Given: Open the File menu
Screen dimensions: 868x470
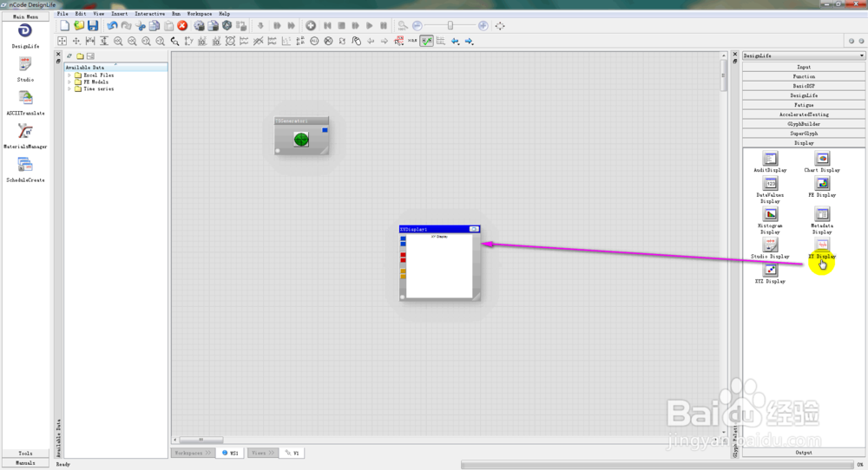Looking at the screenshot, I should (62, 14).
